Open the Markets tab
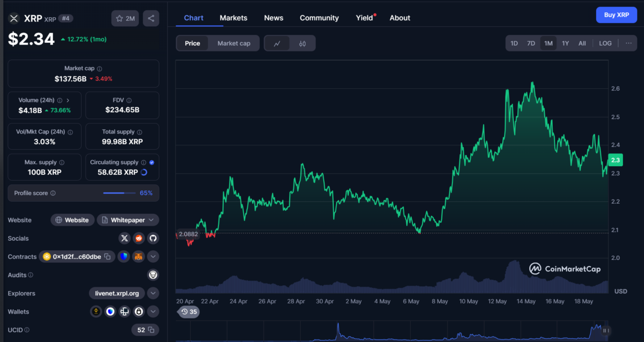The image size is (644, 342). click(x=233, y=18)
